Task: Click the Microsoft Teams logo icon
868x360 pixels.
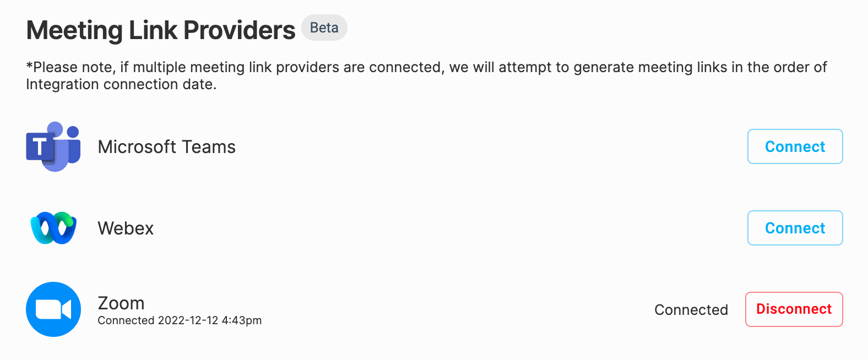Action: point(53,146)
